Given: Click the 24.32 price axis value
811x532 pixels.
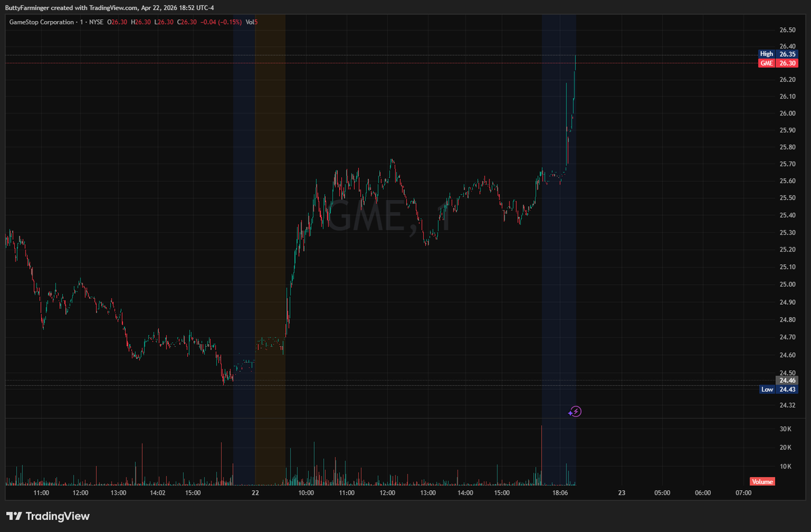Looking at the screenshot, I should pyautogui.click(x=787, y=406).
